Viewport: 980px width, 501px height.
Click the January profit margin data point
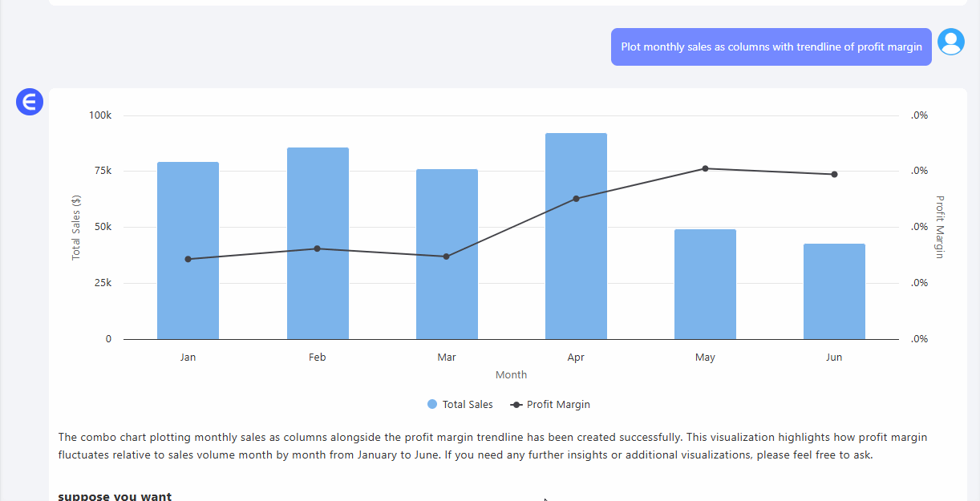point(188,259)
